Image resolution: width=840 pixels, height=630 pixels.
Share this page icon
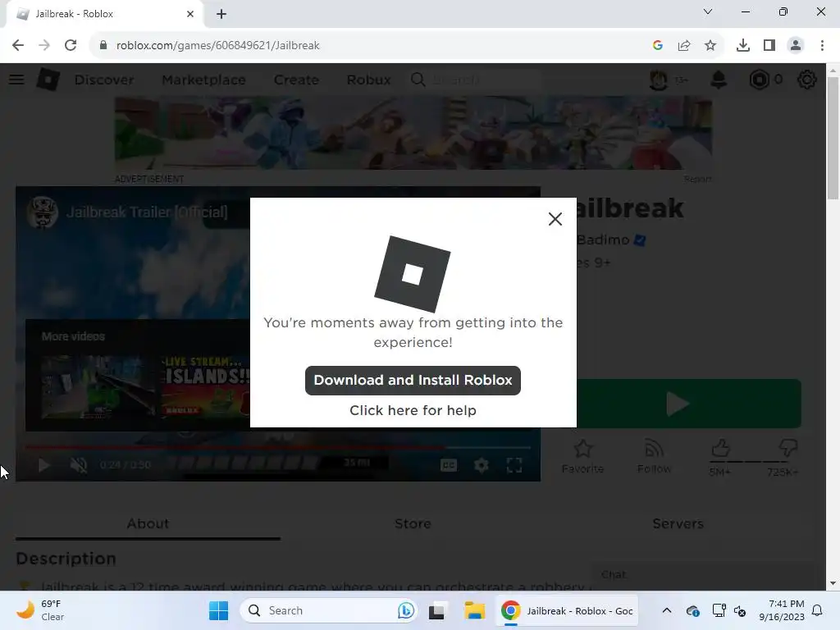pyautogui.click(x=684, y=45)
